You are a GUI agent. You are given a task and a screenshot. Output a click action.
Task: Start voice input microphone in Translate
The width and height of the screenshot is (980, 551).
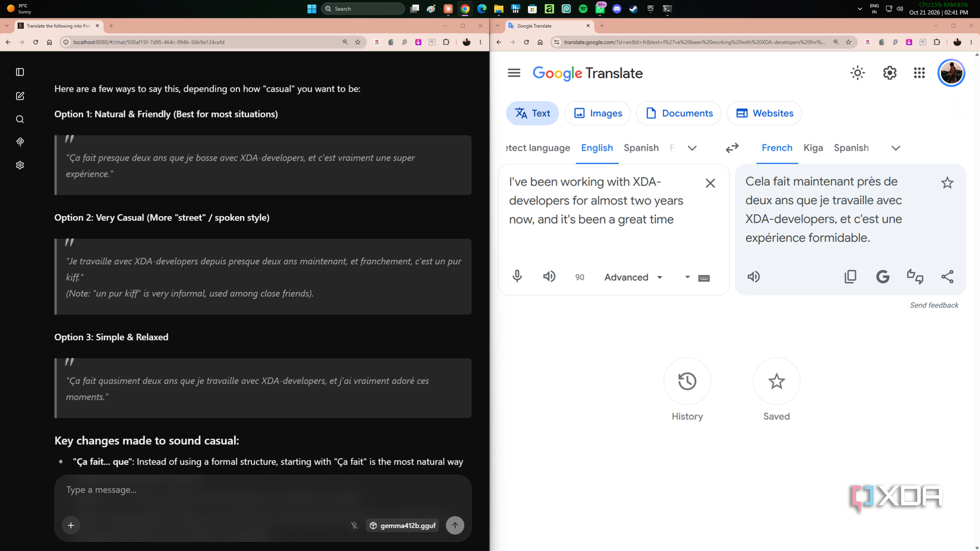[517, 277]
